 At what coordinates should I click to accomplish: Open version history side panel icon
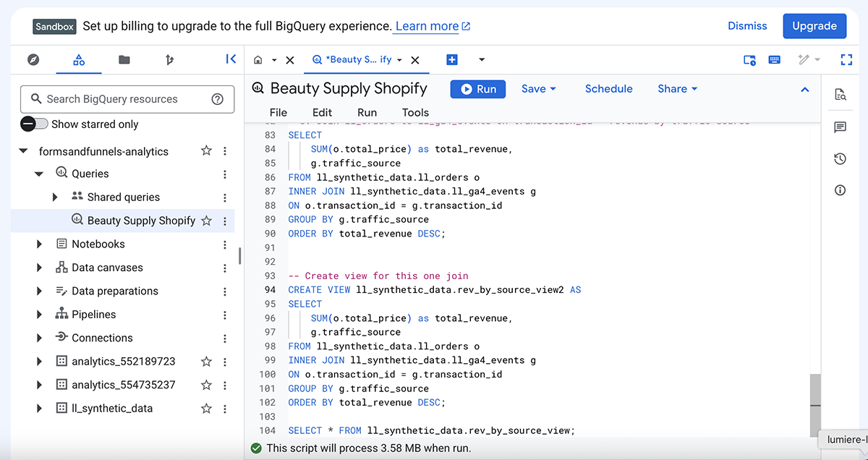click(x=840, y=159)
